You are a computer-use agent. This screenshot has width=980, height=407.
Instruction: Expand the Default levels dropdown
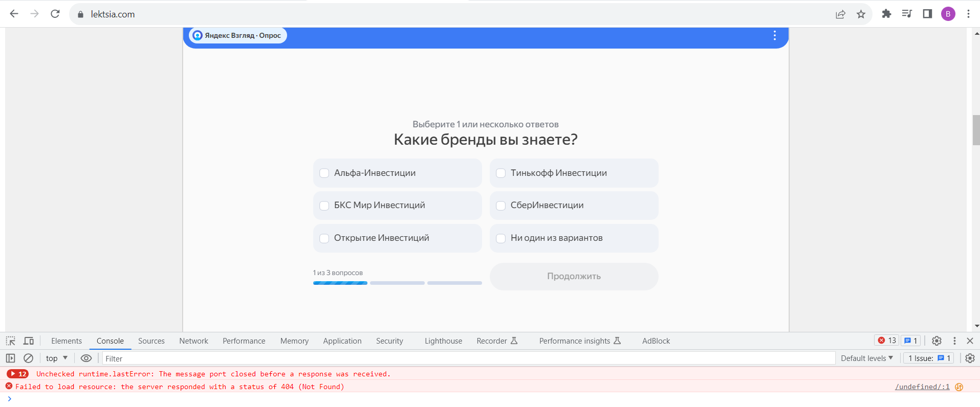point(866,358)
